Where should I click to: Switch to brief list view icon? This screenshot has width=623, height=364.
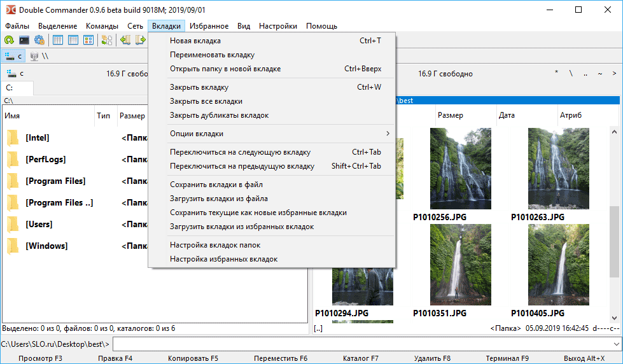tap(58, 40)
